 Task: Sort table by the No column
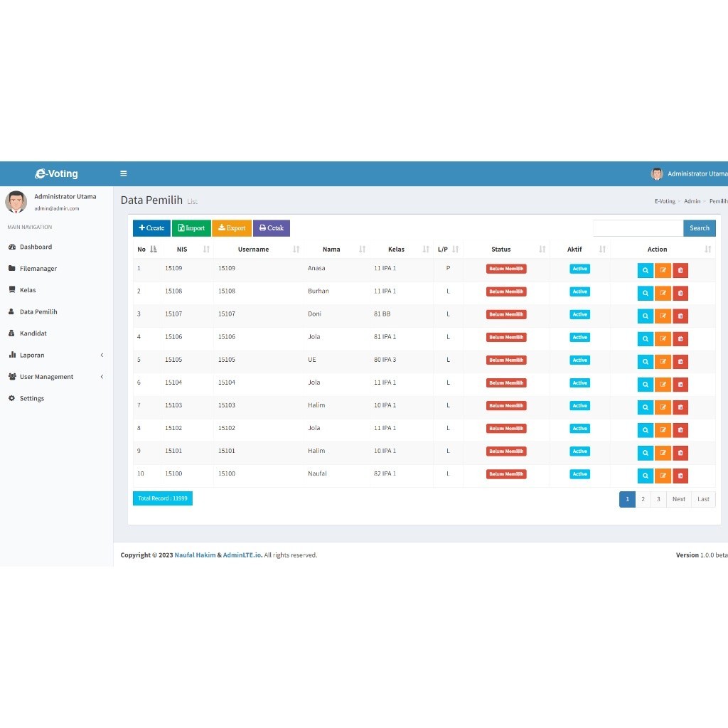154,250
